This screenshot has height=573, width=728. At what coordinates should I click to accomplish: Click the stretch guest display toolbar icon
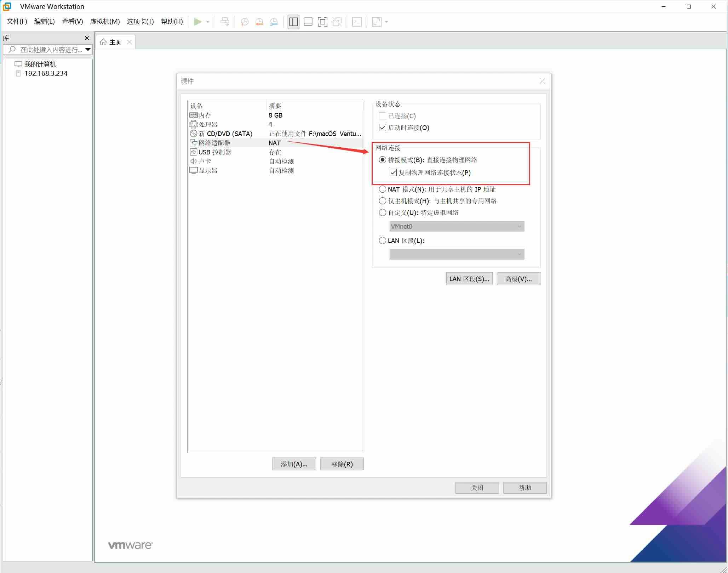(377, 22)
